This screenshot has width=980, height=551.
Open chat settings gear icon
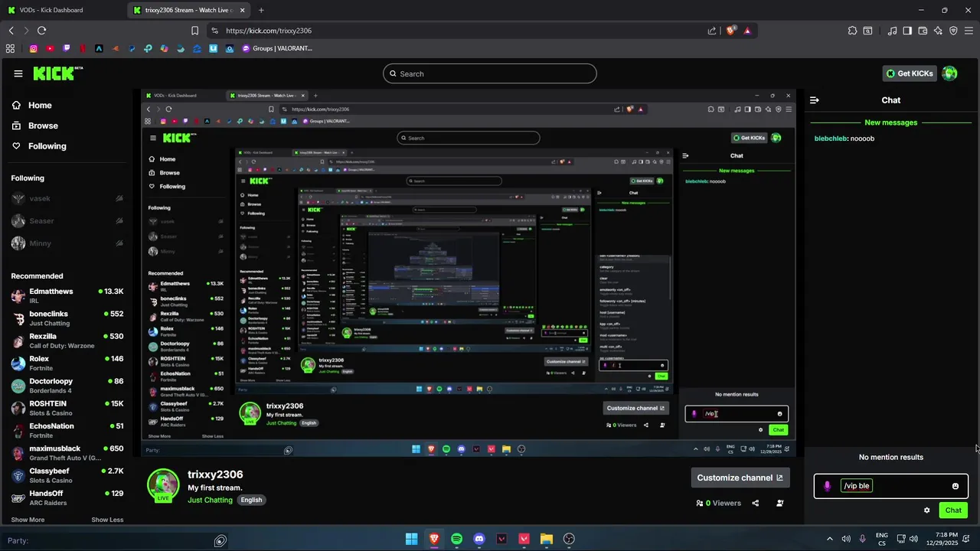(927, 510)
